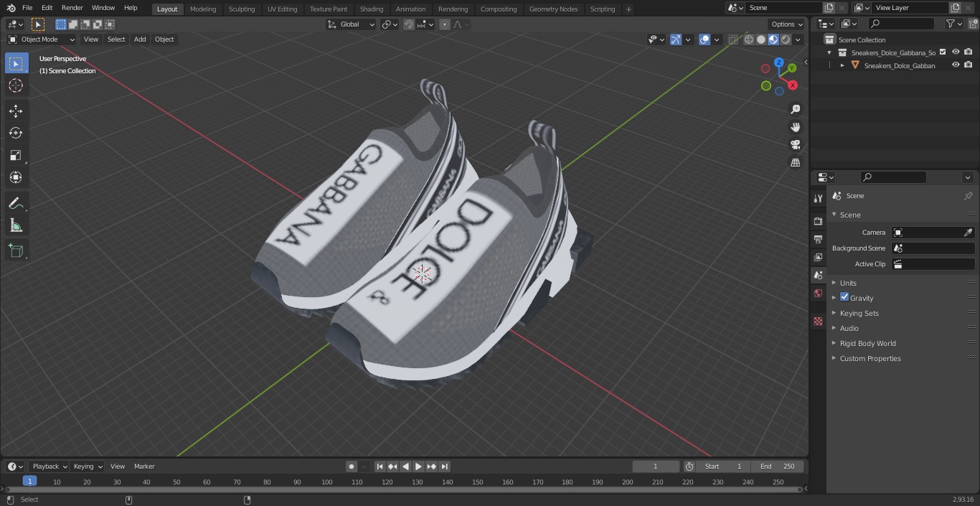This screenshot has height=506, width=980.
Task: Select the Rotate tool
Action: click(16, 133)
